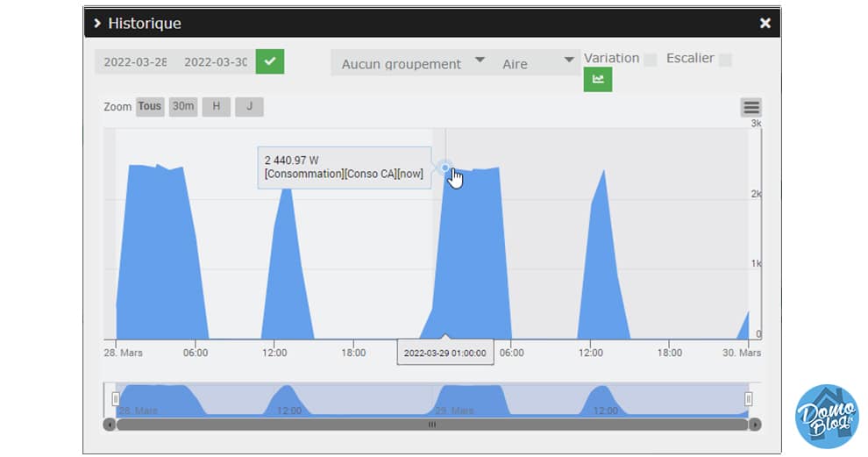Select the Tous zoom option

(x=149, y=106)
